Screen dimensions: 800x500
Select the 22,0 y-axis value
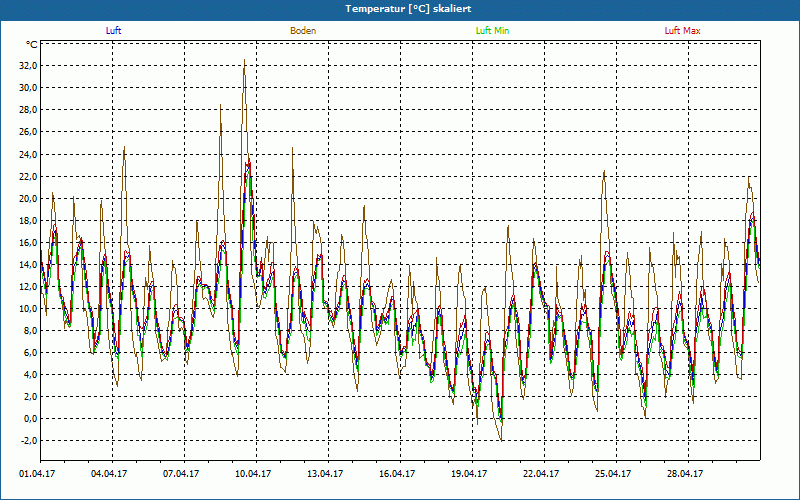pyautogui.click(x=28, y=176)
